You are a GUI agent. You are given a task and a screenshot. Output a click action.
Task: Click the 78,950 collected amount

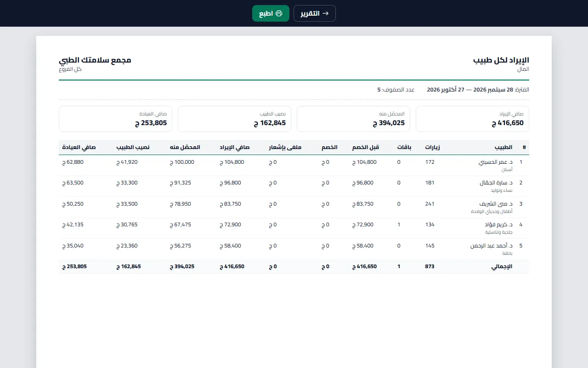(x=180, y=204)
